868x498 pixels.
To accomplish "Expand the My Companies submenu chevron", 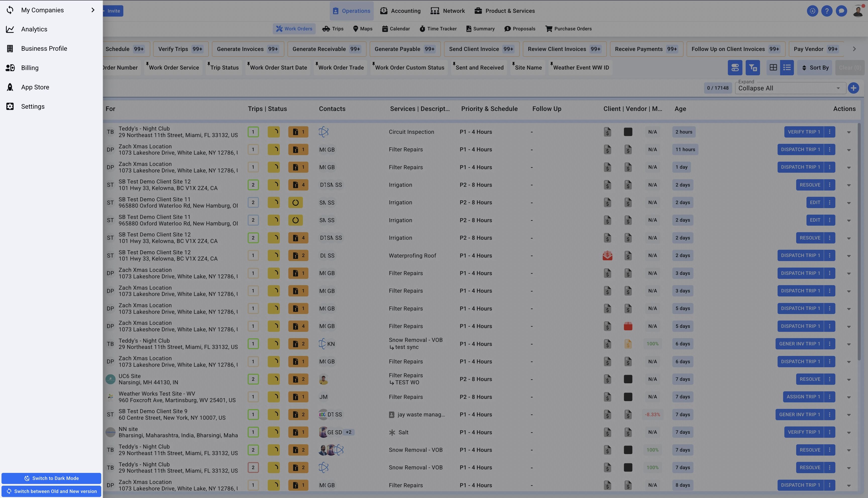I will coord(93,10).
